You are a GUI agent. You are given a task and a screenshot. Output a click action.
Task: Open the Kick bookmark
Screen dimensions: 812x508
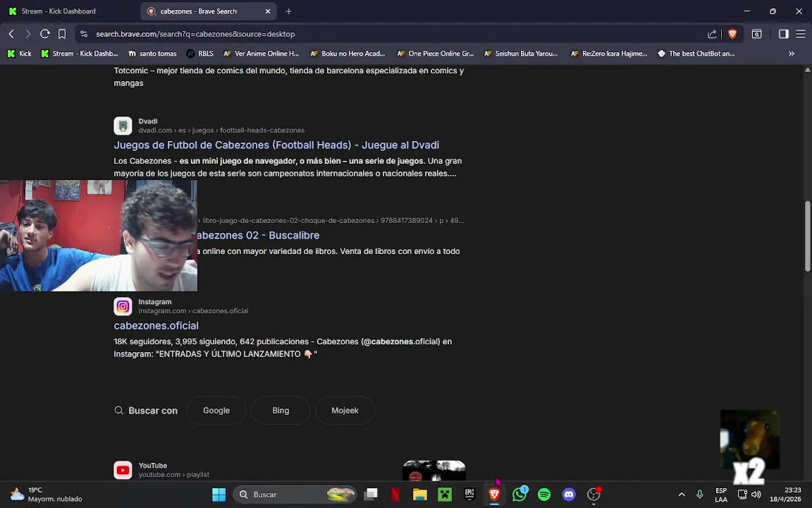click(20, 54)
